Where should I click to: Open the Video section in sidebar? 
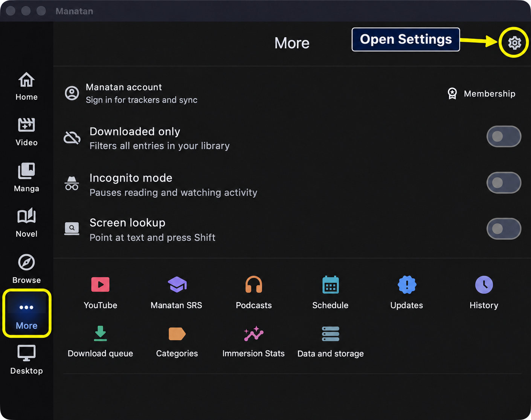pos(26,132)
